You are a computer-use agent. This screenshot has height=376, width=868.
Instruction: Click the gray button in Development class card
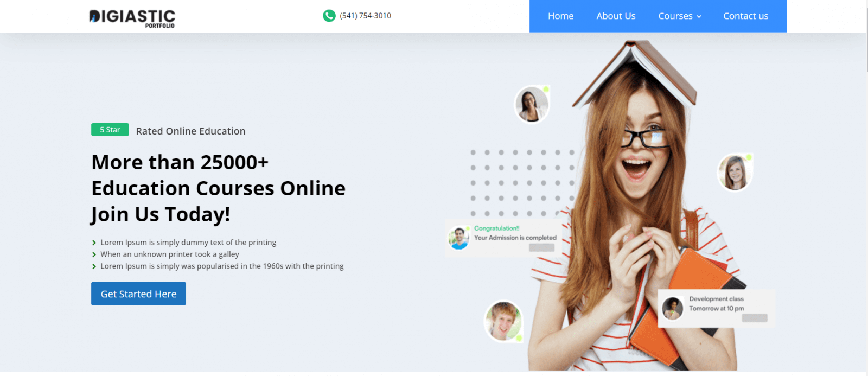click(755, 318)
